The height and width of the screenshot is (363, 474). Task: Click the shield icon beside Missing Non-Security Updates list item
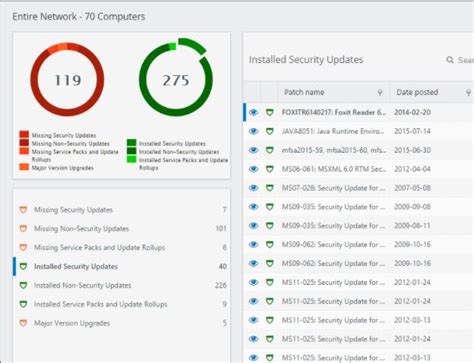pyautogui.click(x=23, y=229)
